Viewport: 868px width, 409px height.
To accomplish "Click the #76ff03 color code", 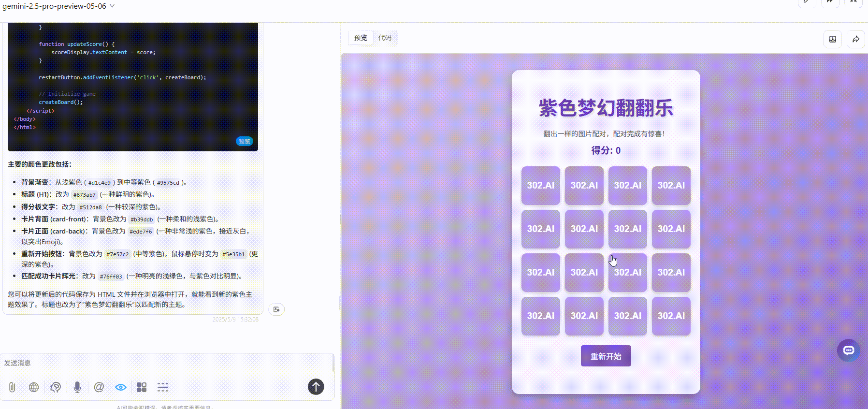I will [x=111, y=277].
